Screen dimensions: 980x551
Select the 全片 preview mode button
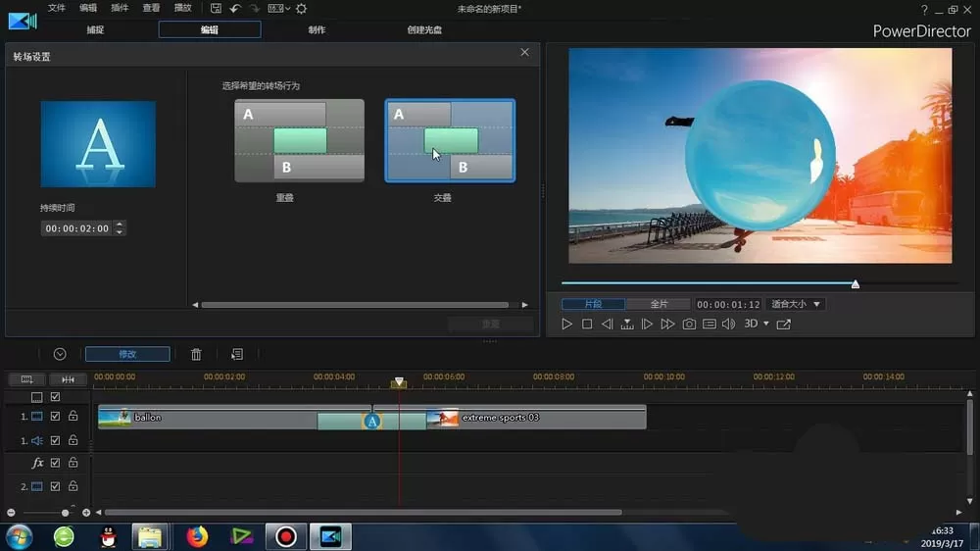point(659,304)
